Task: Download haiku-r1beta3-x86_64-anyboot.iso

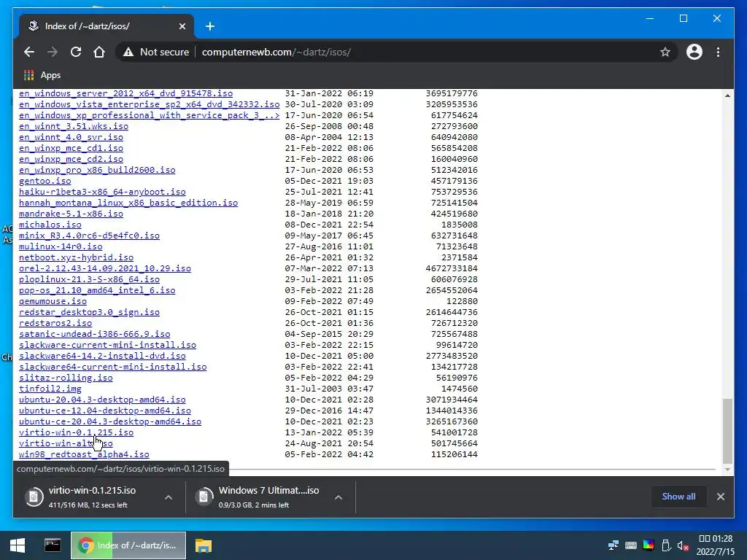Action: click(102, 192)
